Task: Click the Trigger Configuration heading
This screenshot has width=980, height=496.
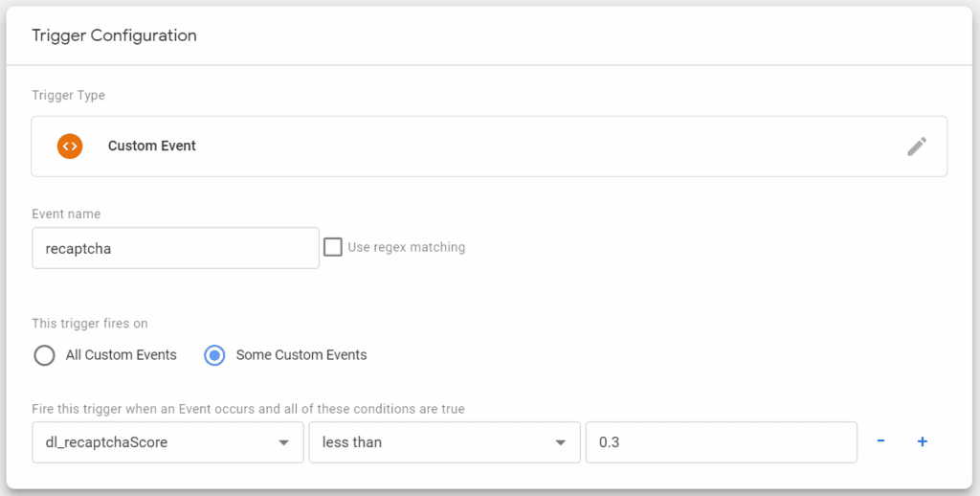Action: (115, 35)
